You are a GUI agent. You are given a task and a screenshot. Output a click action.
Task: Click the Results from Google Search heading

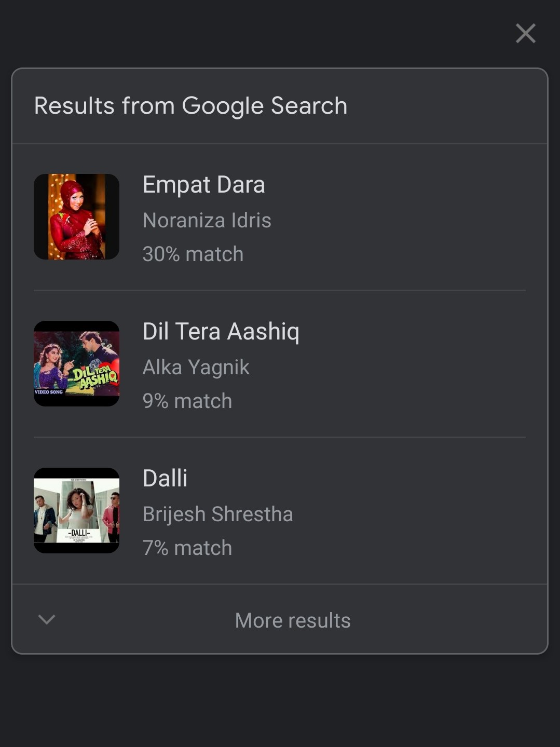pyautogui.click(x=190, y=106)
